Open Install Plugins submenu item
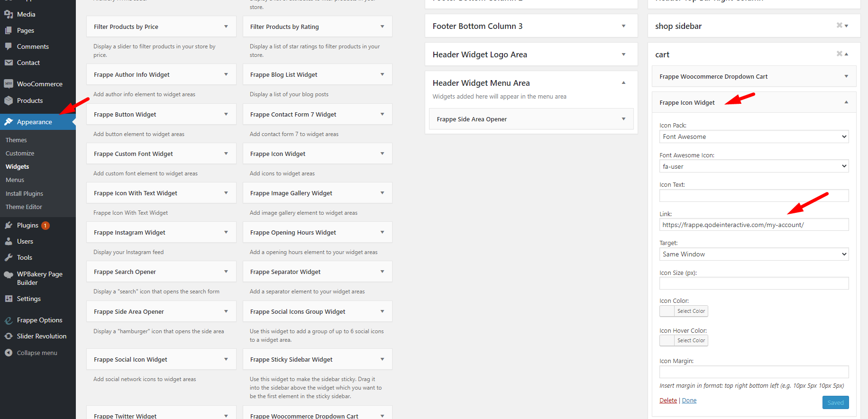The height and width of the screenshot is (419, 868). pos(24,193)
